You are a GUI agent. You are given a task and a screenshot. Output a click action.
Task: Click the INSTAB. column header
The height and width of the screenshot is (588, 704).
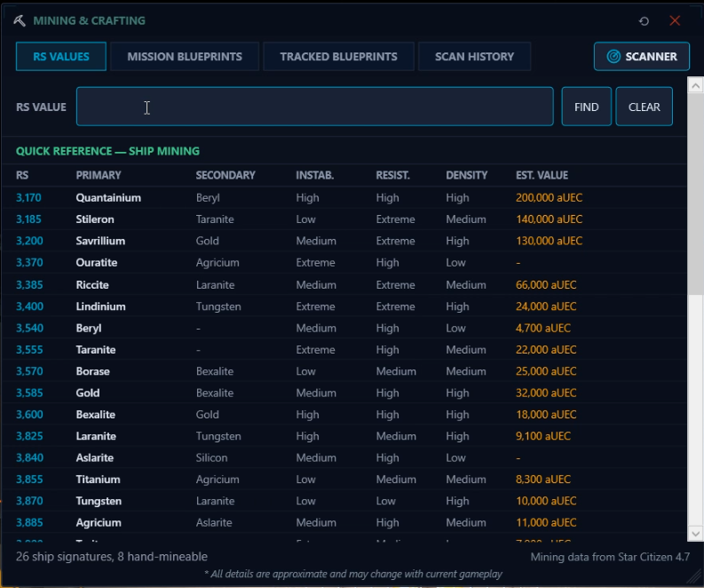coord(315,175)
